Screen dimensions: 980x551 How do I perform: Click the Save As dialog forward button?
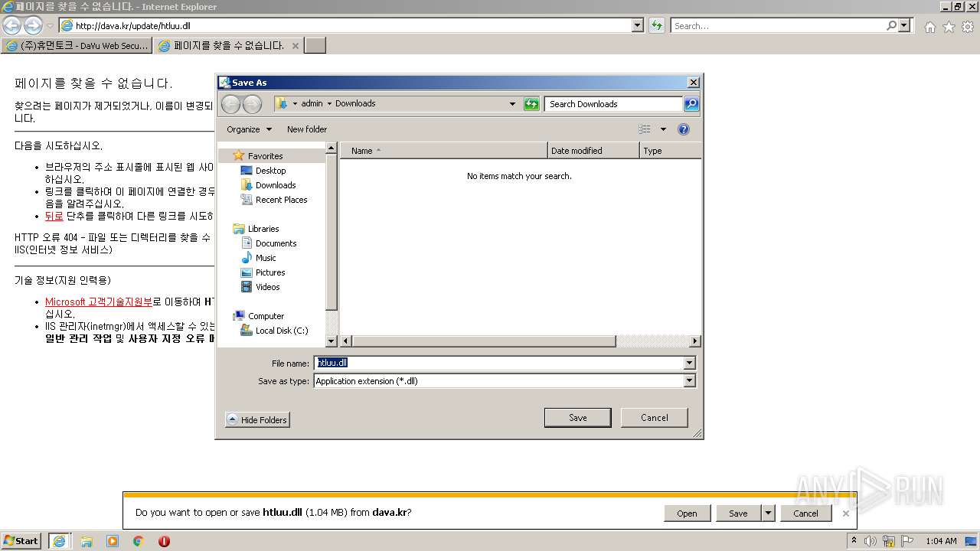pos(252,104)
